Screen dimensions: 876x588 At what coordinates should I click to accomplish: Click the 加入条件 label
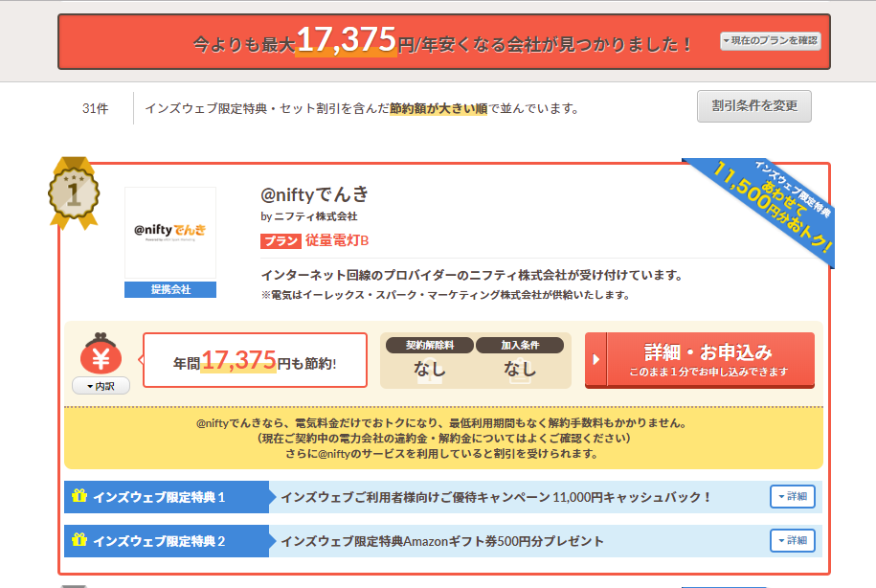tap(520, 346)
